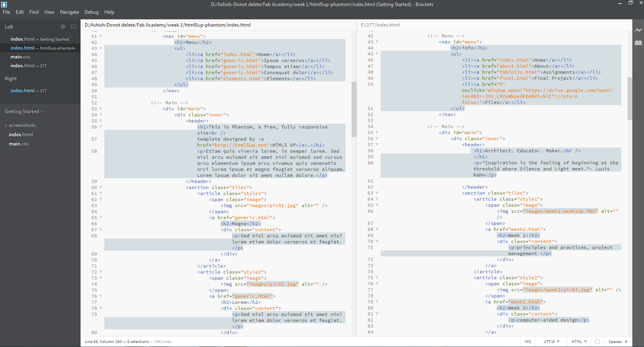Screen dimensions: 644x347
Task: Click the 246 Lines status text
Action: [x=163, y=341]
